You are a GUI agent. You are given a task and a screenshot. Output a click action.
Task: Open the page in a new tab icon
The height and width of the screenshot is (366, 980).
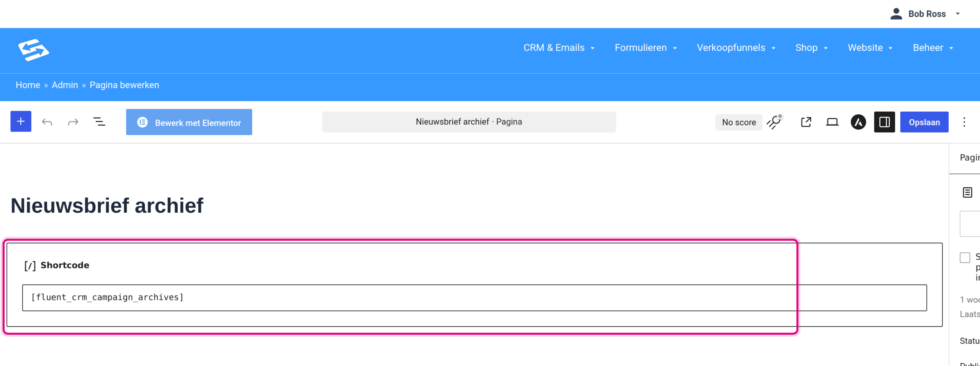(x=806, y=122)
